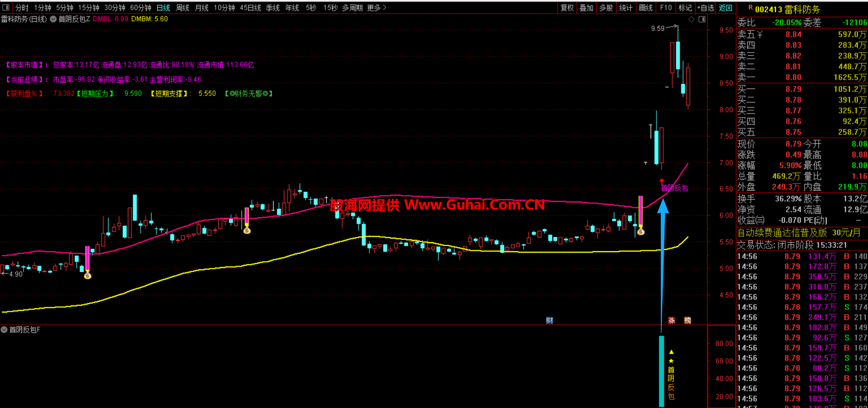
Task: Click the cyan 首阴反包 signal bar in the sub-chart
Action: (x=661, y=370)
